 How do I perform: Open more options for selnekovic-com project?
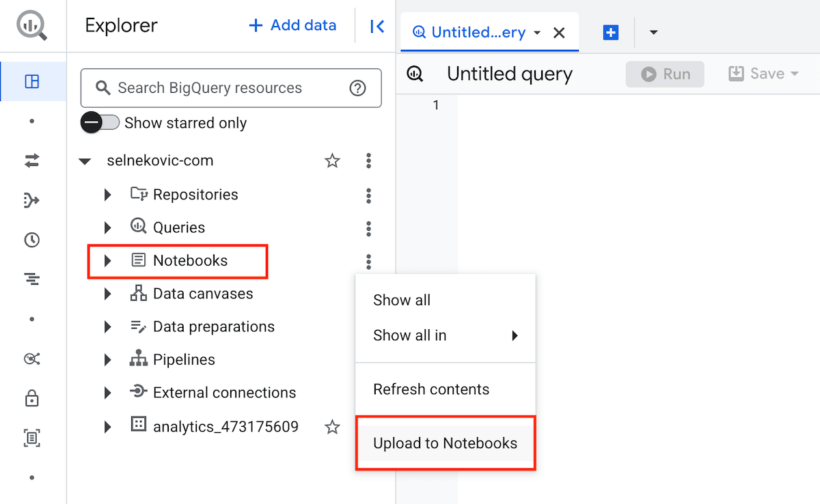pos(369,161)
